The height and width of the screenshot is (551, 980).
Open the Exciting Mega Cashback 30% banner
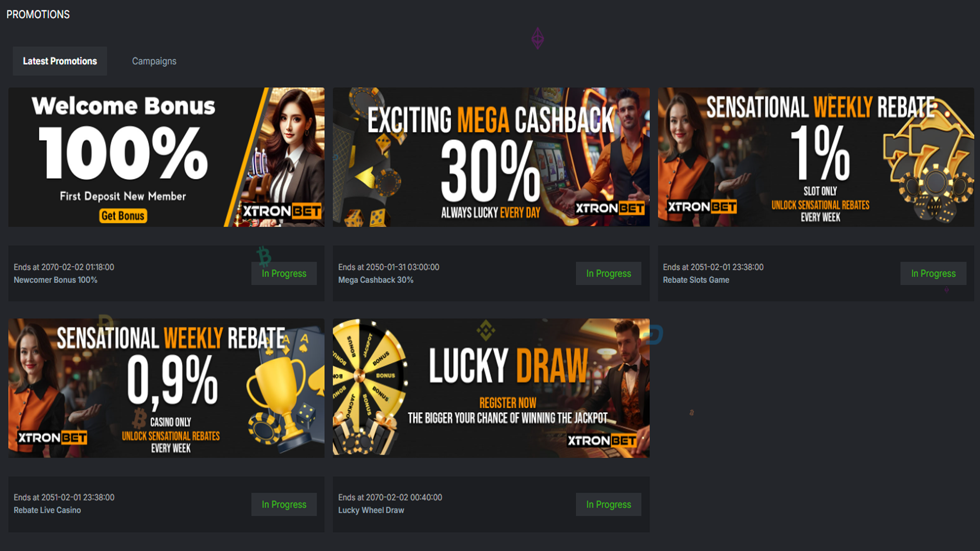491,157
